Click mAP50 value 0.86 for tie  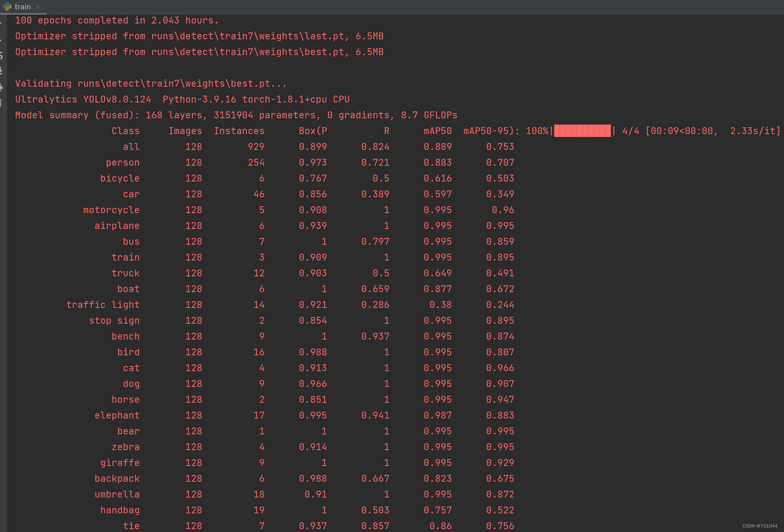pos(441,526)
